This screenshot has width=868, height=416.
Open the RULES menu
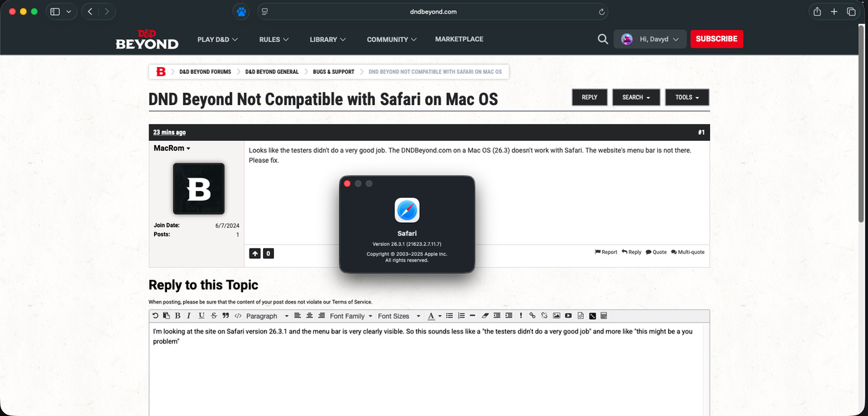[x=274, y=39]
